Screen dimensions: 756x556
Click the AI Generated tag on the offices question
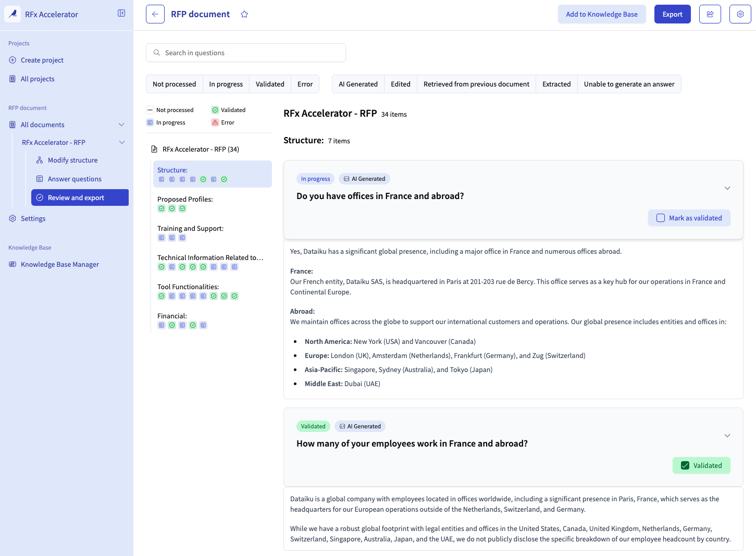[364, 179]
